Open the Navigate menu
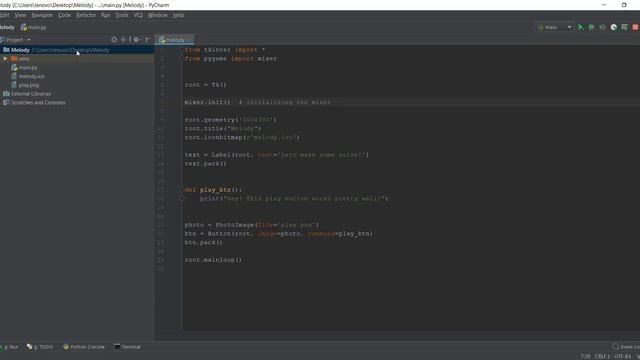 pos(42,15)
